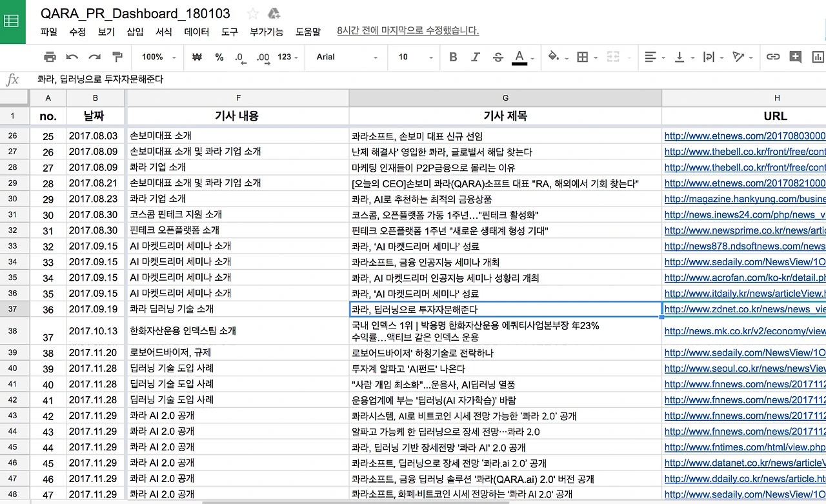The height and width of the screenshot is (504, 826).
Task: Select the date cell 2017.10.13
Action: [x=95, y=331]
